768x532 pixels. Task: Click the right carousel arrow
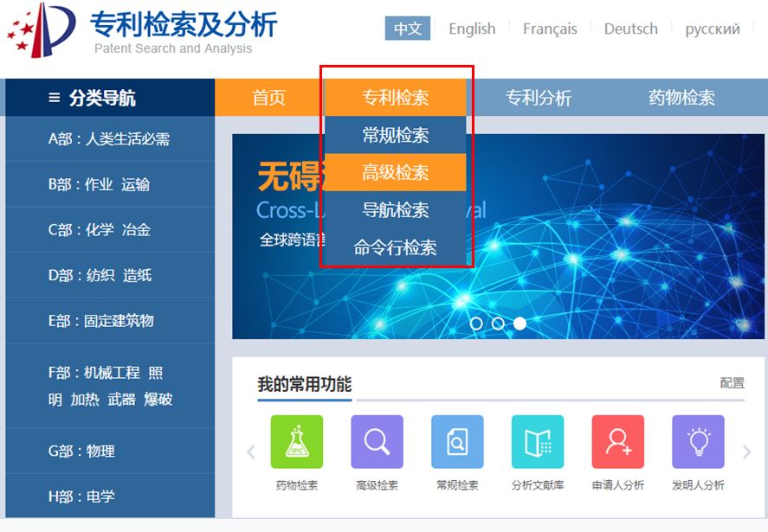pyautogui.click(x=746, y=452)
